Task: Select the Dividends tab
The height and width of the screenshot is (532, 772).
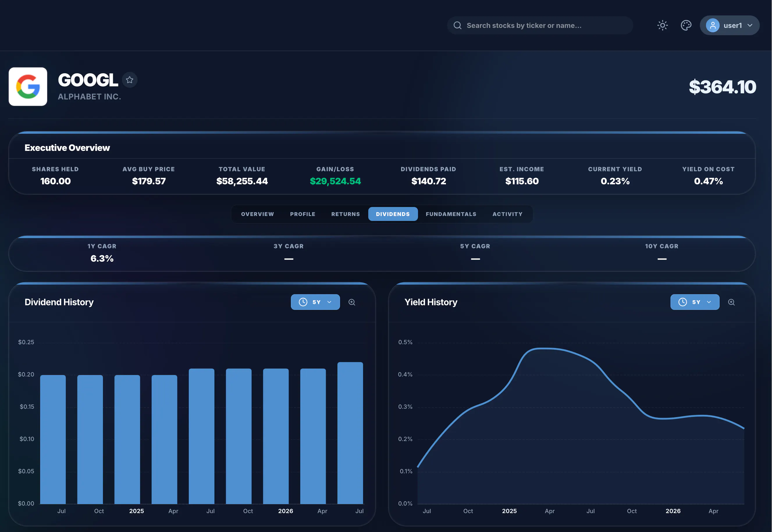Action: tap(393, 214)
